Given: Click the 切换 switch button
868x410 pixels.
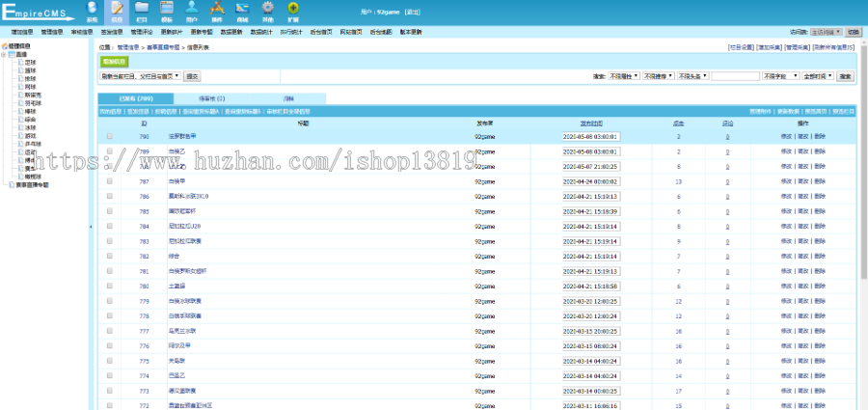Looking at the screenshot, I should (x=854, y=32).
